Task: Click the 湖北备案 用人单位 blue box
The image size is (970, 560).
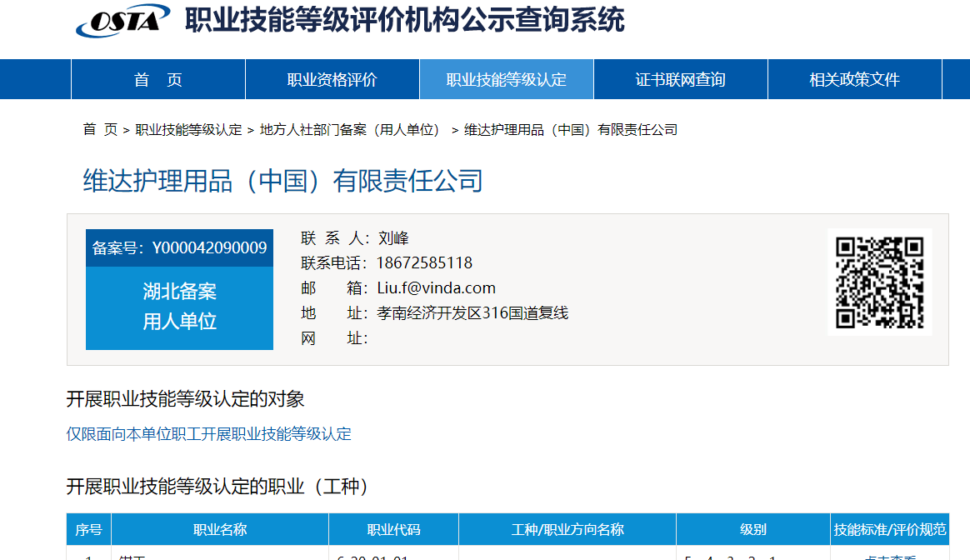Action: tap(179, 307)
